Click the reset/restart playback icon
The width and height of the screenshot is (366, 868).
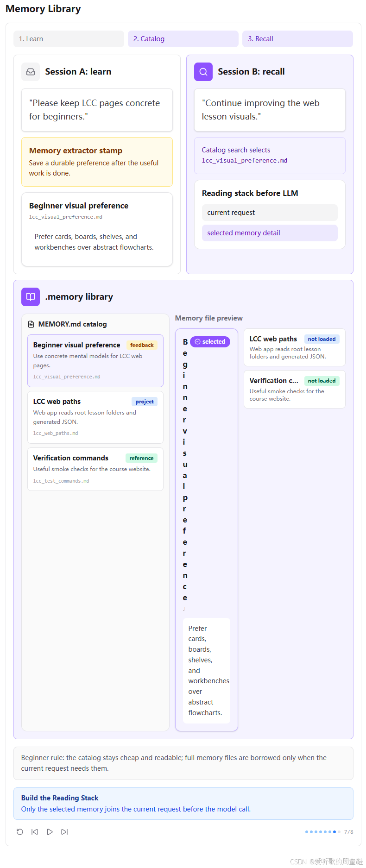20,832
